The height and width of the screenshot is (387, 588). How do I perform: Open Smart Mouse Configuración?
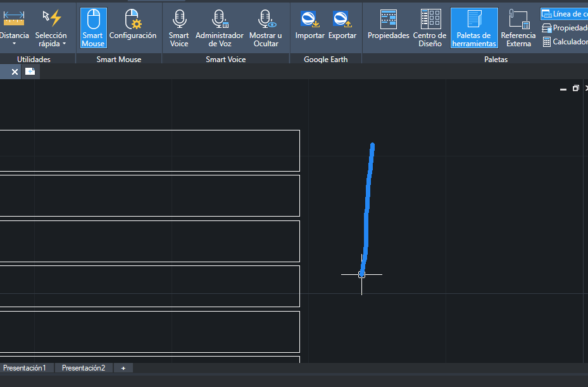point(133,25)
